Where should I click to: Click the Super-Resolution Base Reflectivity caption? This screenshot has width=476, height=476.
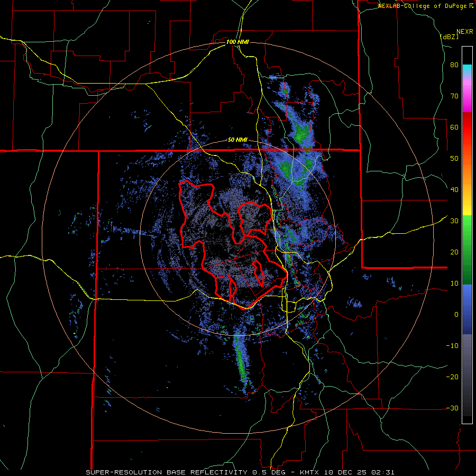pyautogui.click(x=166, y=472)
